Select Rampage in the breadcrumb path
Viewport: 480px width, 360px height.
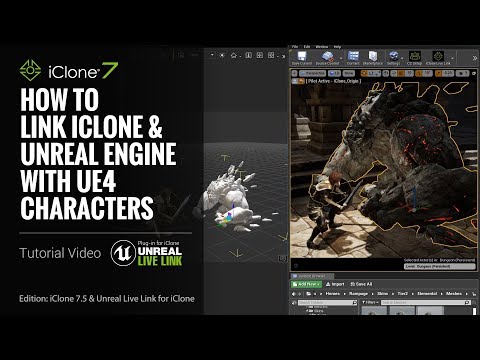point(358,294)
